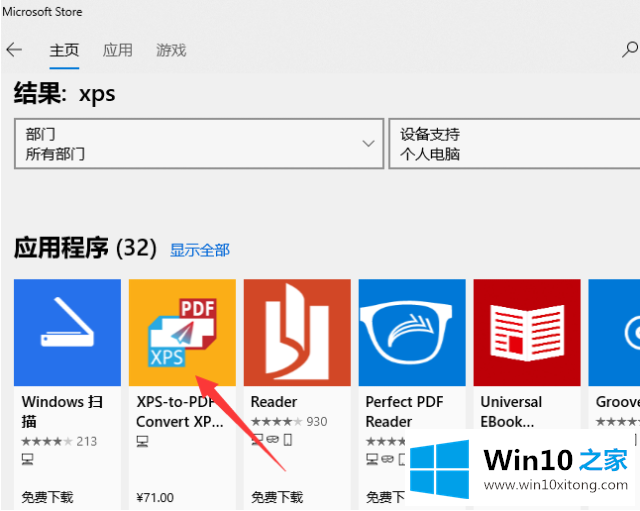640x511 pixels.
Task: Switch to the 主页 tab
Action: 64,50
